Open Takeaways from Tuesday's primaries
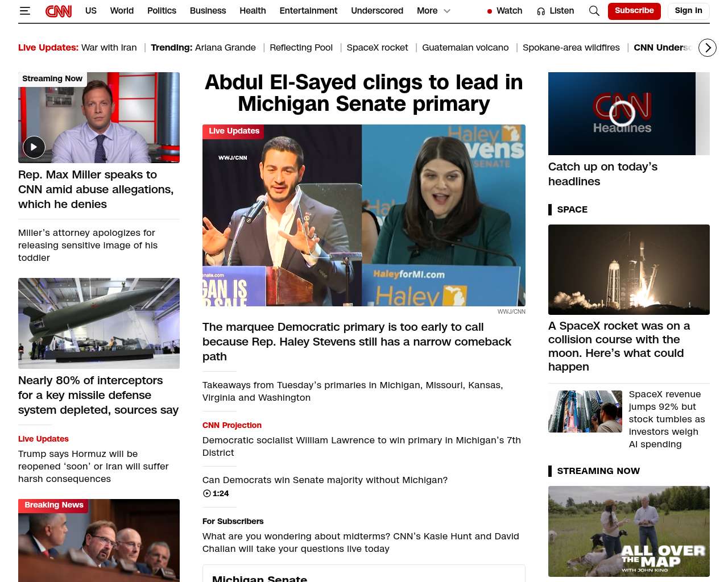728x582 pixels. (353, 391)
